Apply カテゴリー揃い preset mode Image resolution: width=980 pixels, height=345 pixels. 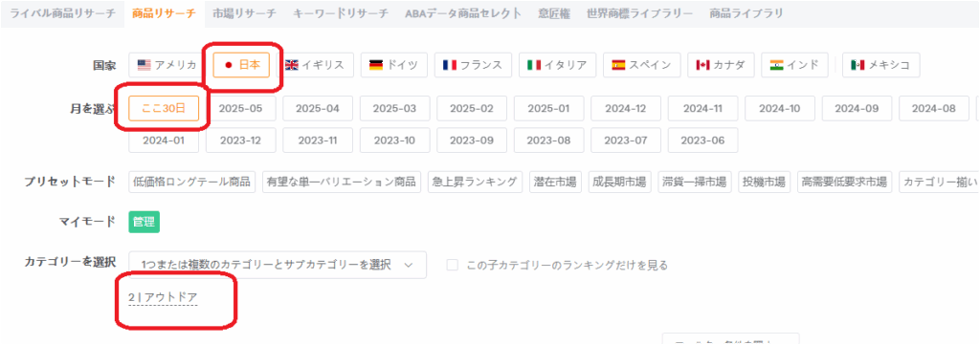[x=940, y=183]
